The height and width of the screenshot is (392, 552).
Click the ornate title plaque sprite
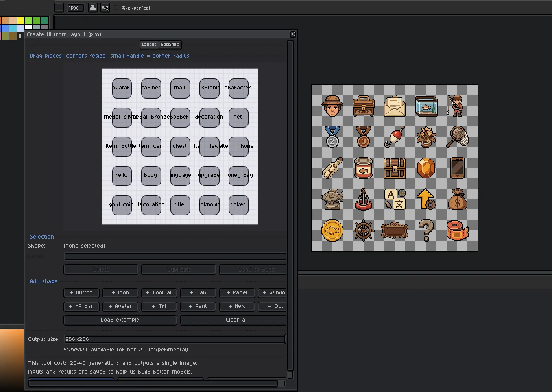tap(395, 231)
